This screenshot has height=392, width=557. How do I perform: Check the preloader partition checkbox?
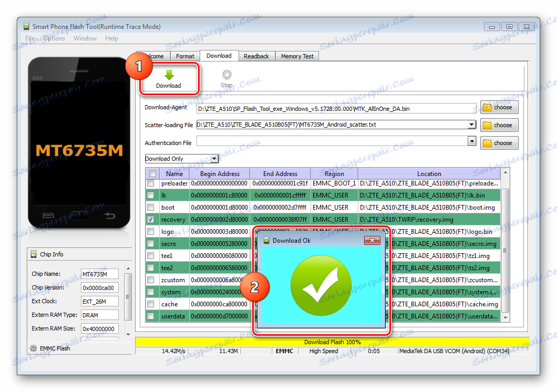151,183
